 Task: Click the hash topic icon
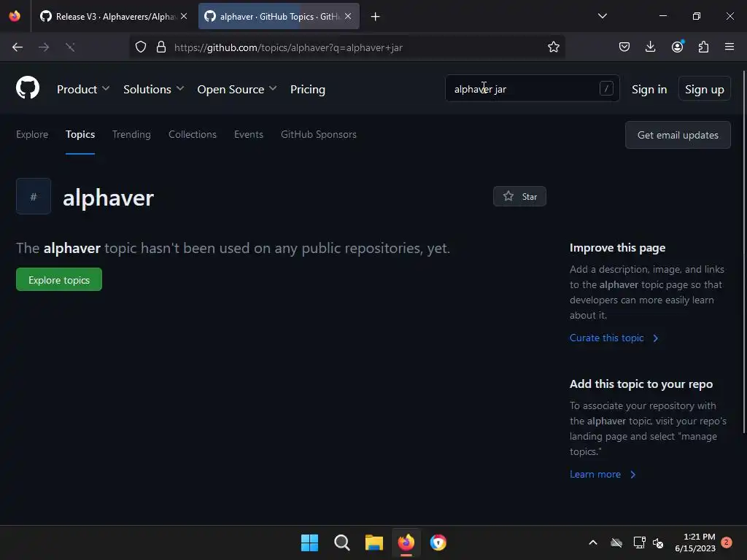coord(34,196)
